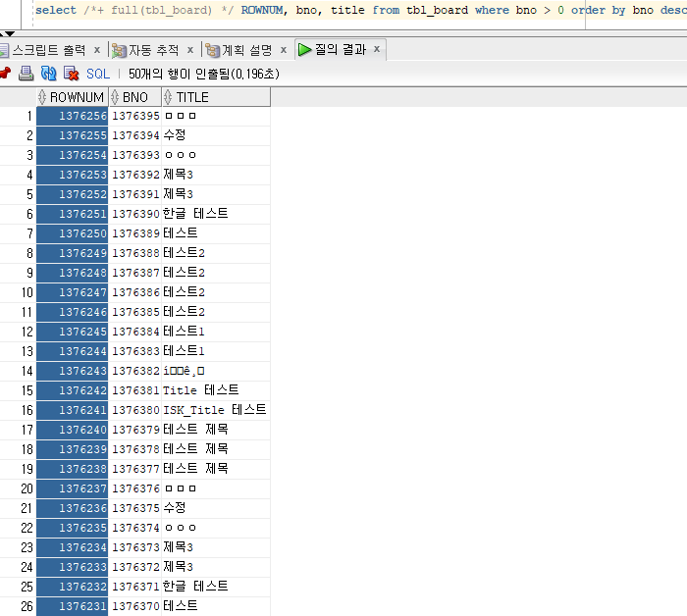Click the refresh query results icon
The image size is (687, 616).
49,74
